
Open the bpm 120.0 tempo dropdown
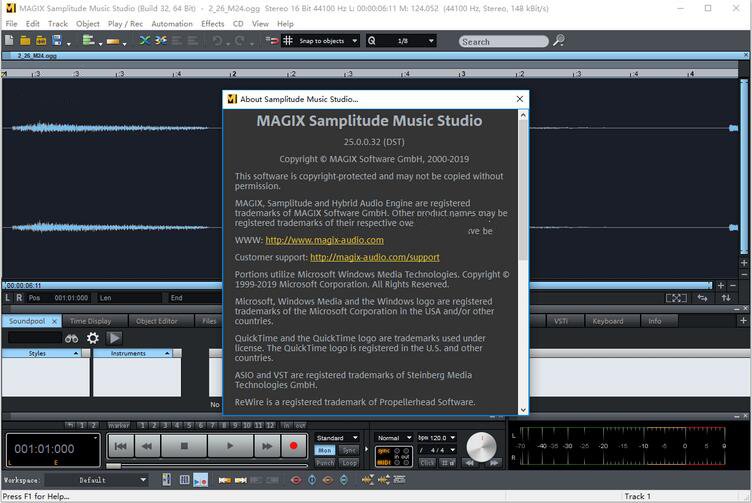[x=436, y=438]
